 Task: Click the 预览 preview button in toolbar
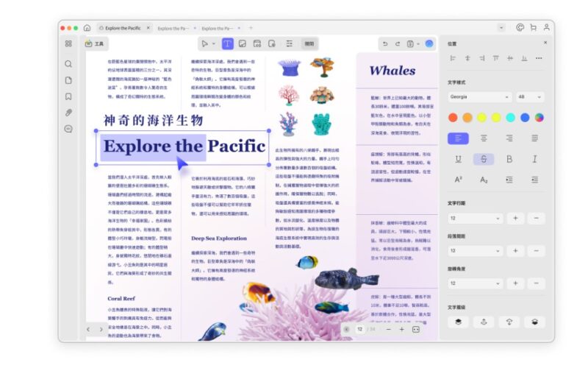(309, 44)
